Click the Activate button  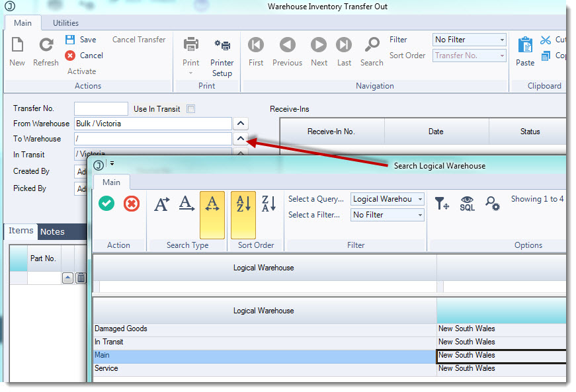[x=81, y=71]
